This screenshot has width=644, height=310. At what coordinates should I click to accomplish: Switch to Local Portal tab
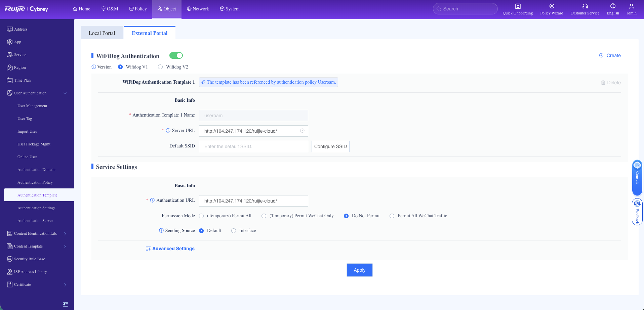click(102, 33)
